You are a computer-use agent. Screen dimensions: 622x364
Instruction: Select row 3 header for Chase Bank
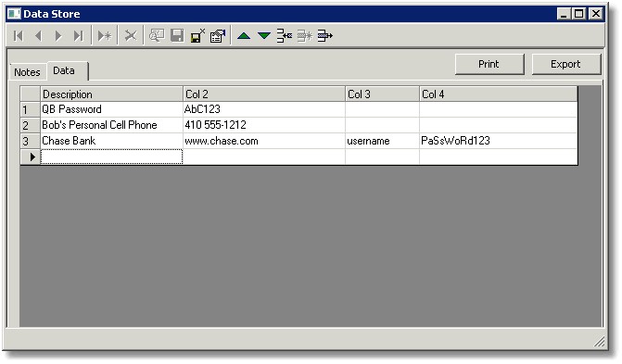[31, 141]
